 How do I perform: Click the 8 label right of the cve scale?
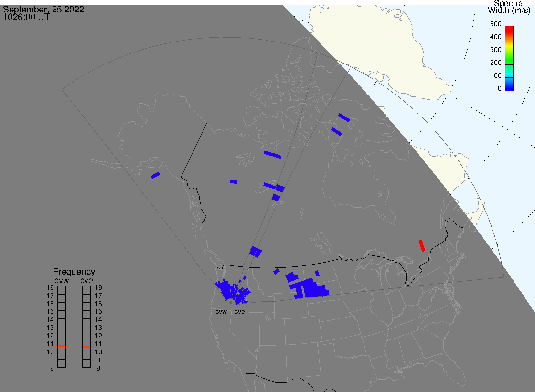pos(98,369)
